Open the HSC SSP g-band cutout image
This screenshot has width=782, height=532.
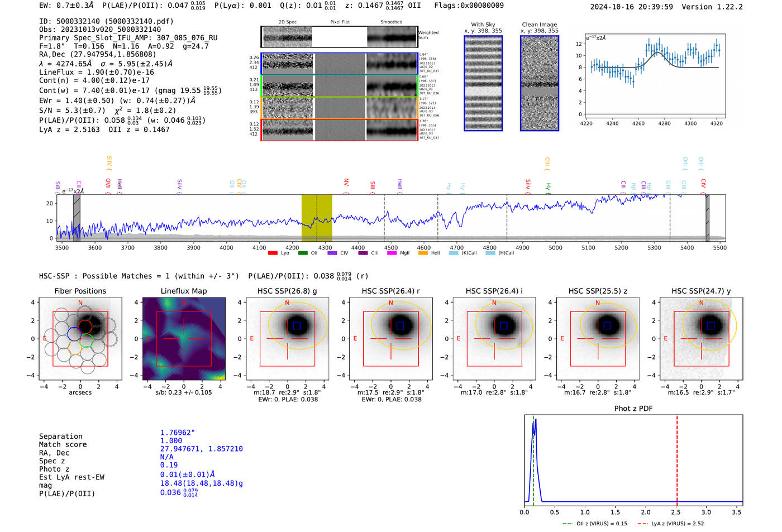[287, 338]
